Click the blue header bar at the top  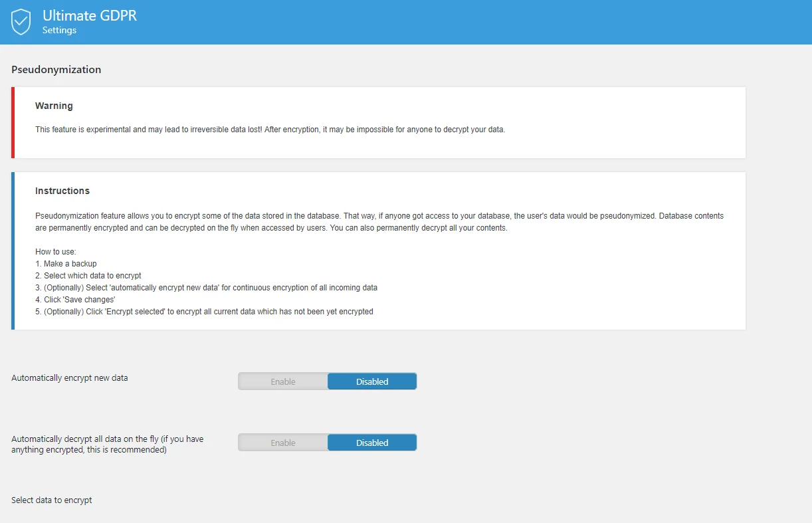(406, 22)
